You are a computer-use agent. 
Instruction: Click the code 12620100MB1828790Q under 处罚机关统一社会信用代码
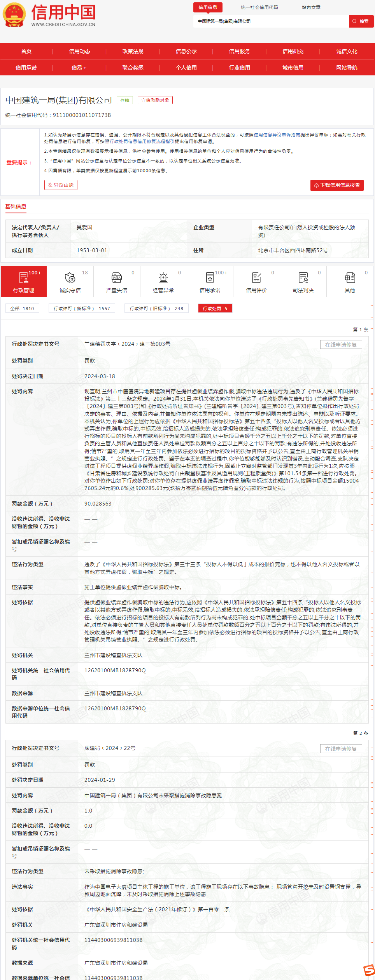click(x=115, y=670)
